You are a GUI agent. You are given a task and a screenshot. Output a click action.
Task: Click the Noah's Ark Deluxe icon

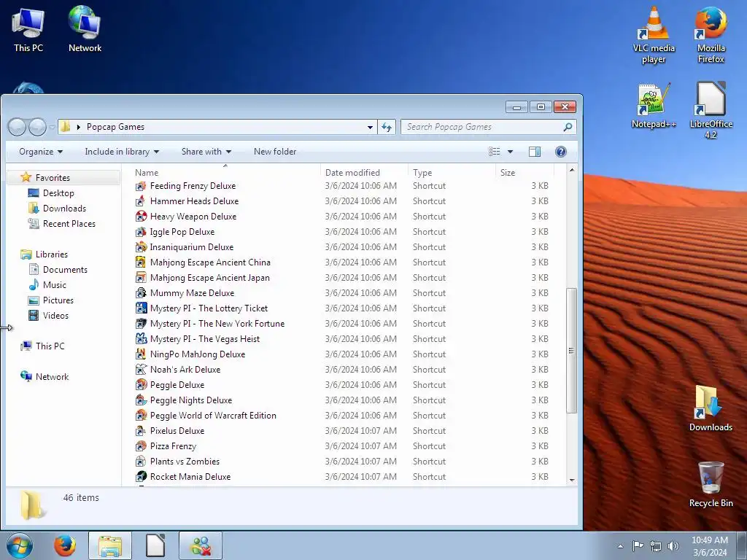pos(141,370)
